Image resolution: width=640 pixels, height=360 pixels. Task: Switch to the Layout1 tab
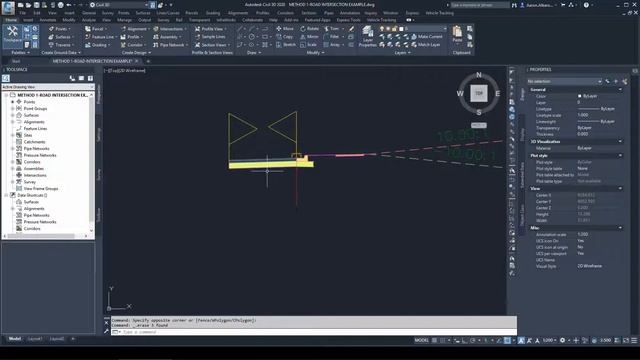(35, 339)
